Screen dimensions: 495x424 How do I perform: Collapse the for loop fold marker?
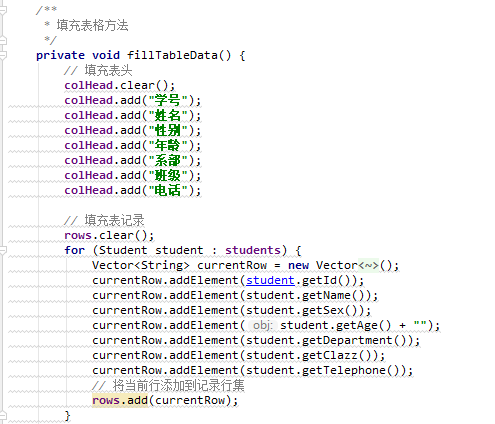pos(3,250)
